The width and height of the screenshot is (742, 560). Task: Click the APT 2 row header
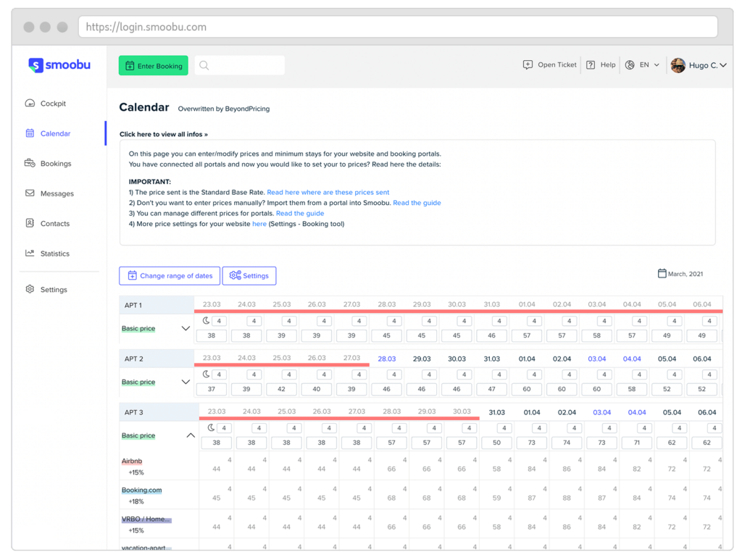157,359
